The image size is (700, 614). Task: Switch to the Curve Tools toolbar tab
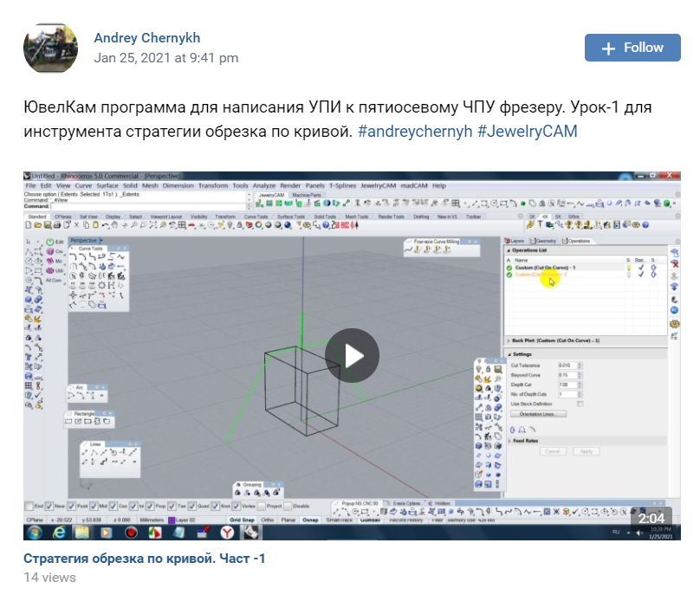point(256,217)
